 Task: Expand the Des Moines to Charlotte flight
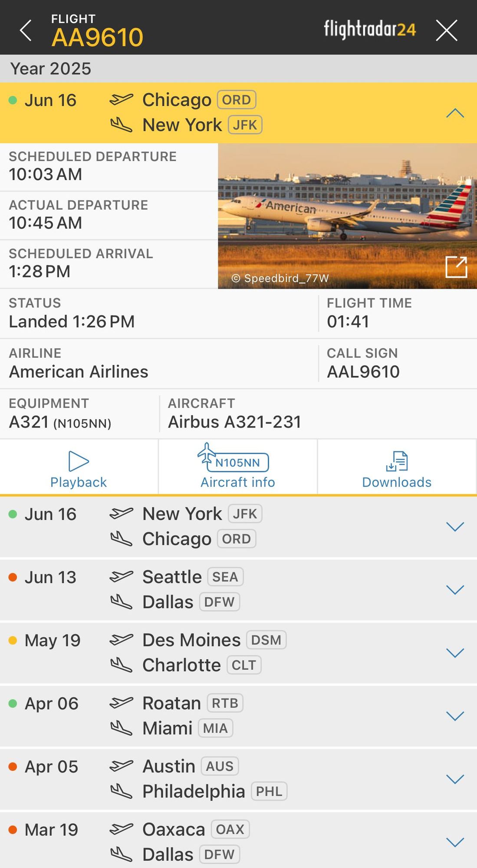point(455,653)
